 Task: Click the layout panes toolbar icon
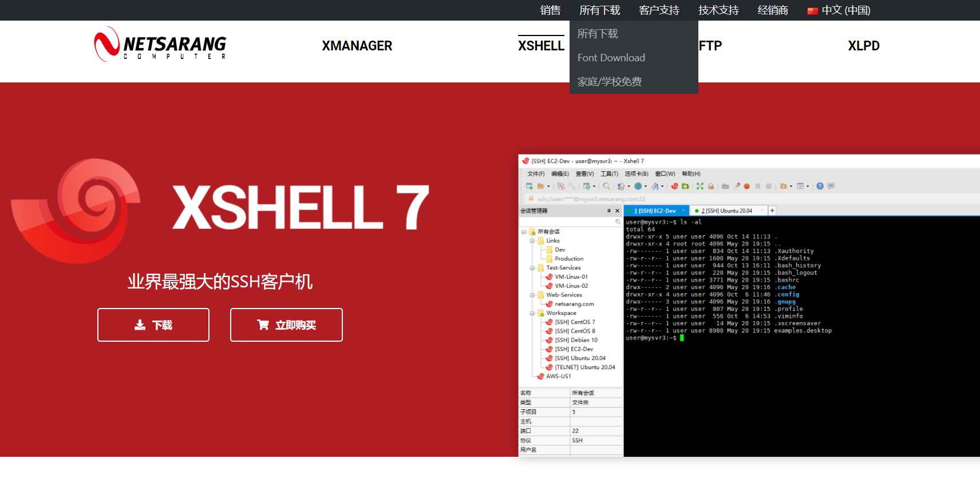coord(800,186)
